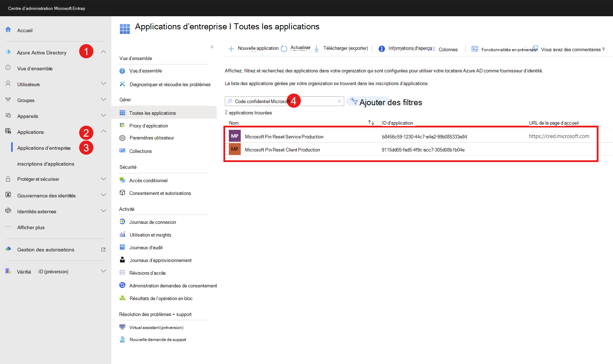Expand the Groupes section
Viewport: 613px width, 364px height.
pos(104,100)
